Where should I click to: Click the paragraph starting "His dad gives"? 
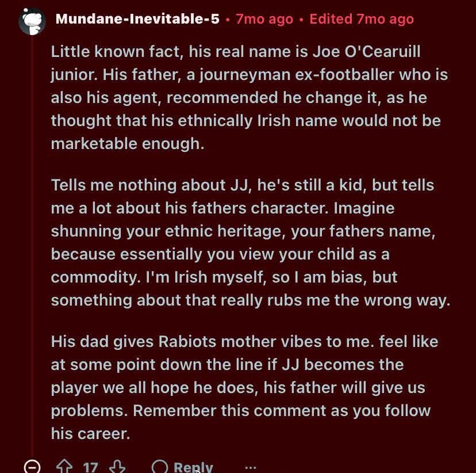(x=245, y=387)
